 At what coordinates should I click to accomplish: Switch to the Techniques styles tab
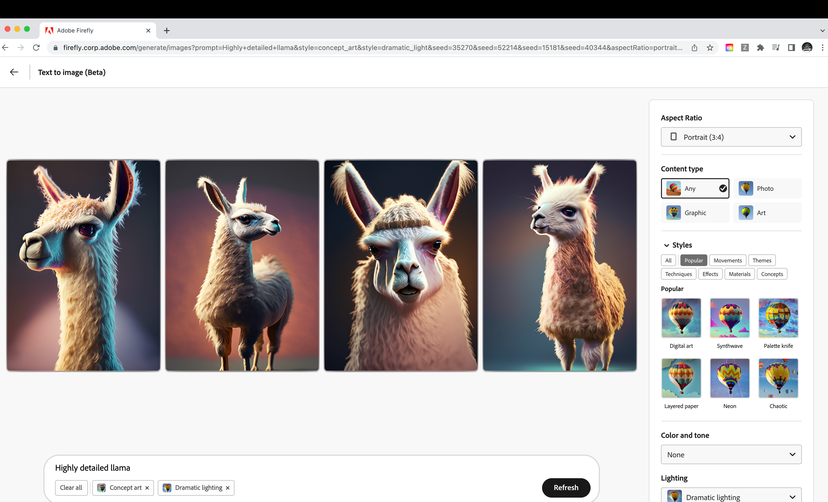tap(679, 274)
